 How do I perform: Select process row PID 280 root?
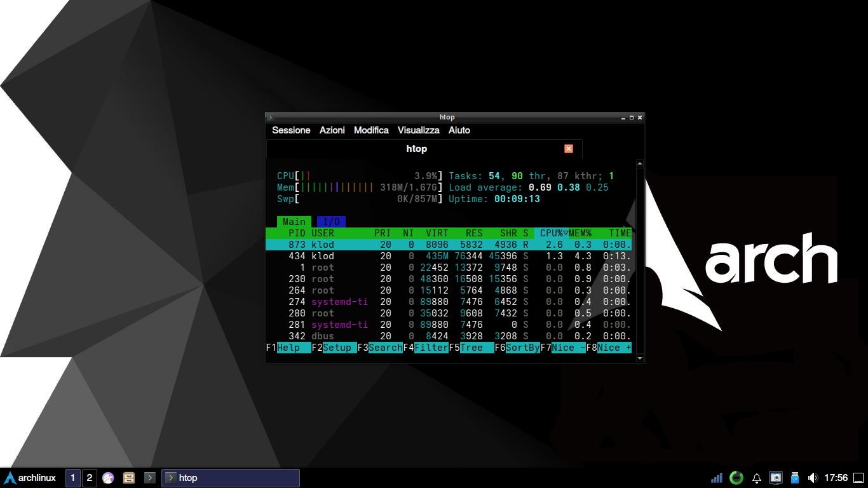click(x=449, y=313)
